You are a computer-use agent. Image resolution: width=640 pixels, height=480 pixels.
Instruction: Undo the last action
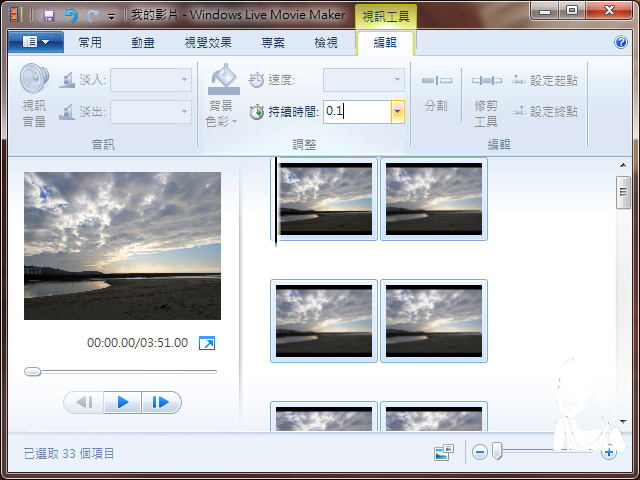71,16
